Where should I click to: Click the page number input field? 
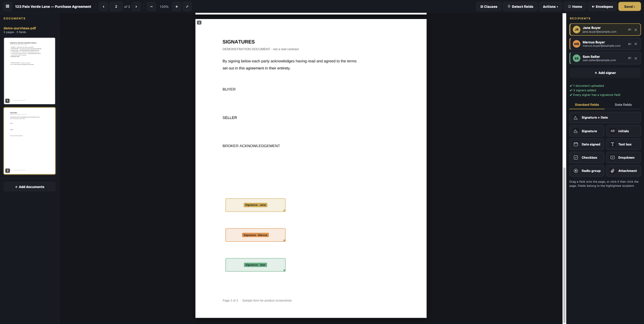pos(116,7)
